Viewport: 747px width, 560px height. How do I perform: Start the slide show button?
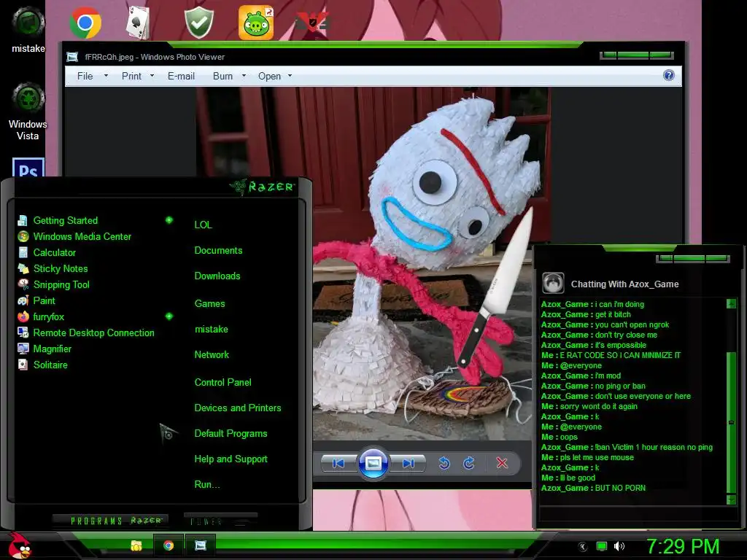pyautogui.click(x=373, y=463)
